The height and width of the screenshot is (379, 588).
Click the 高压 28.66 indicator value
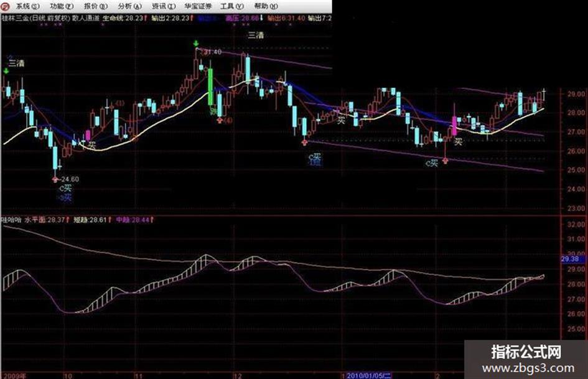click(242, 18)
